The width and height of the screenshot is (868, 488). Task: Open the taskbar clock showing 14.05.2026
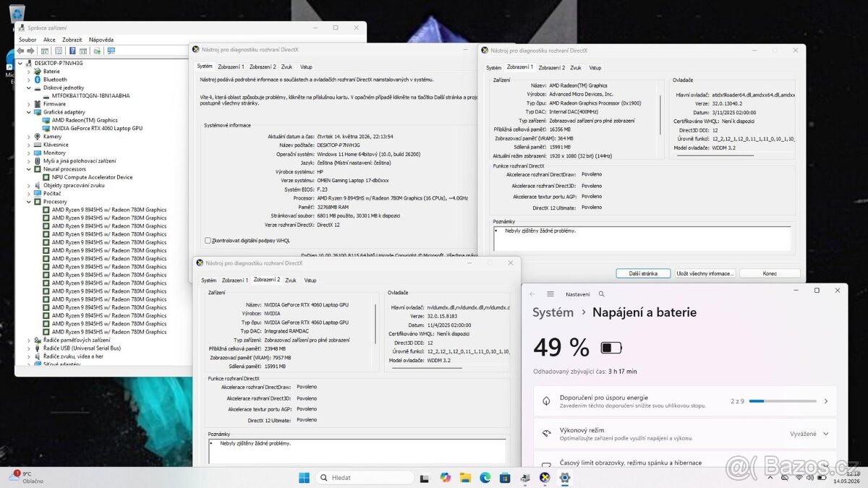846,477
